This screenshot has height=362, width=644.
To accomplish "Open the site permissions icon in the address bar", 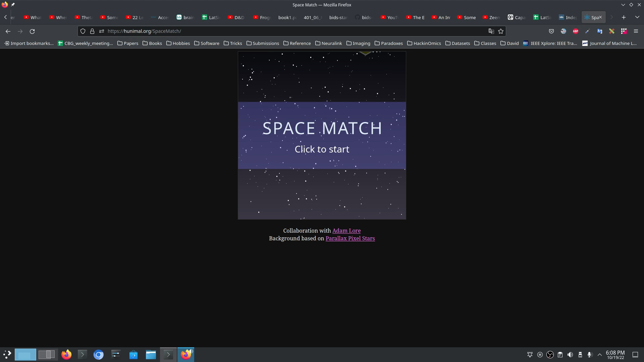I will click(x=102, y=31).
